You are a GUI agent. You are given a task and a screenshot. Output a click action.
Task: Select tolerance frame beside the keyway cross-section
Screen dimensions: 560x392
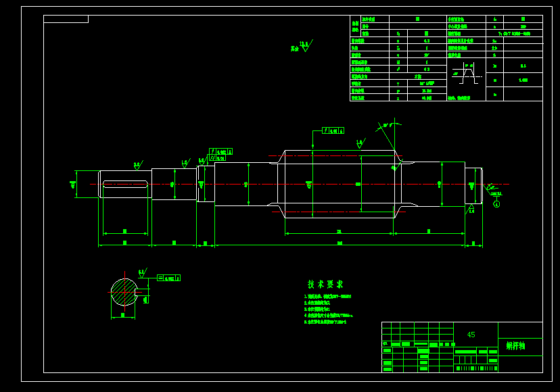click(x=168, y=278)
